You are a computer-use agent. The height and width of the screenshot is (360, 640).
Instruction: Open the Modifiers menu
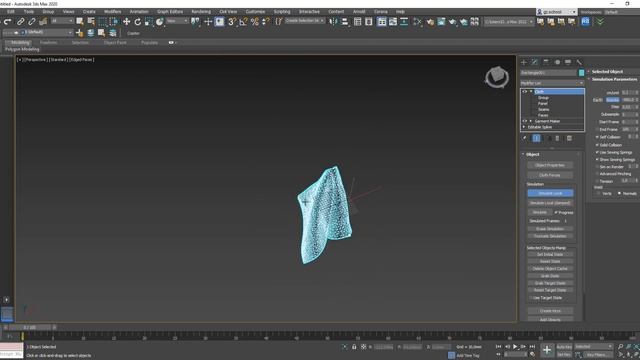coord(112,12)
